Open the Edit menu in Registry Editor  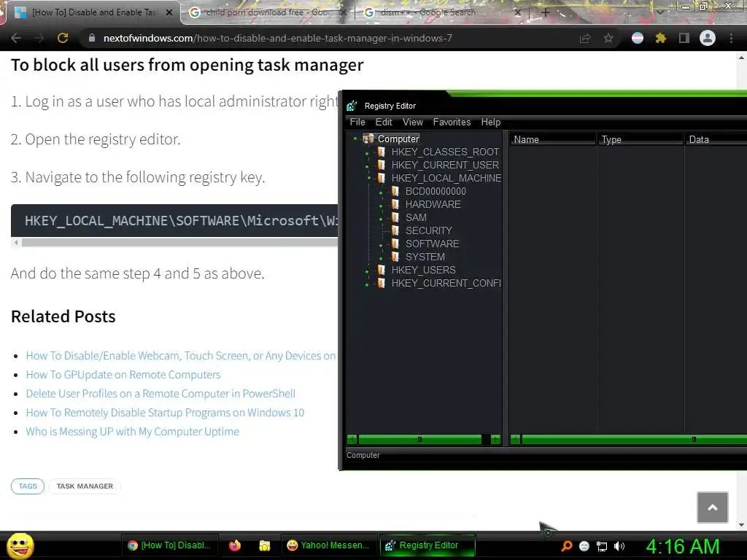(384, 122)
